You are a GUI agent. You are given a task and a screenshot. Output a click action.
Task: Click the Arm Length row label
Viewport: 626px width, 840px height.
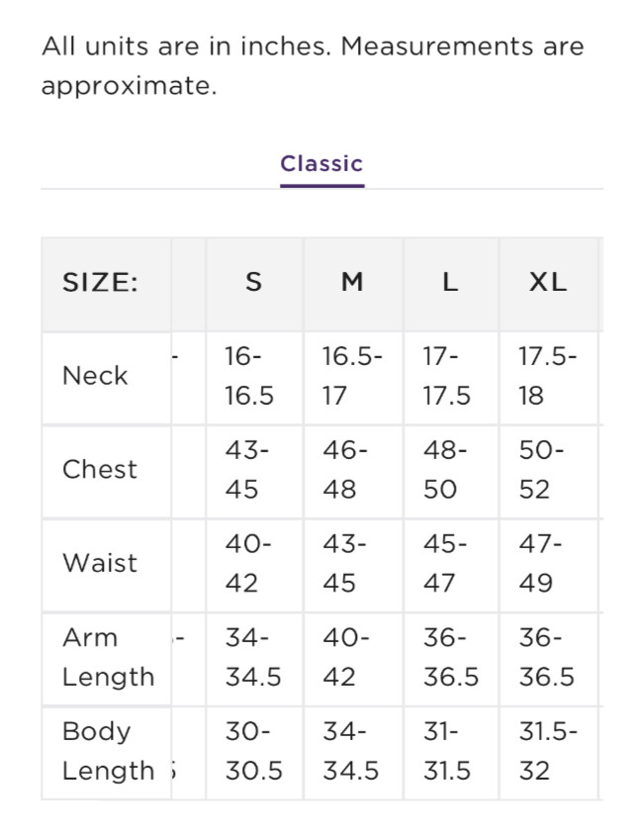[x=108, y=657]
